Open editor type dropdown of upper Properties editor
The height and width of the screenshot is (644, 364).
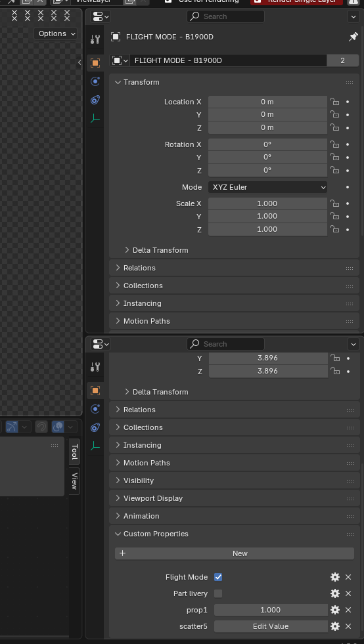pos(101,16)
